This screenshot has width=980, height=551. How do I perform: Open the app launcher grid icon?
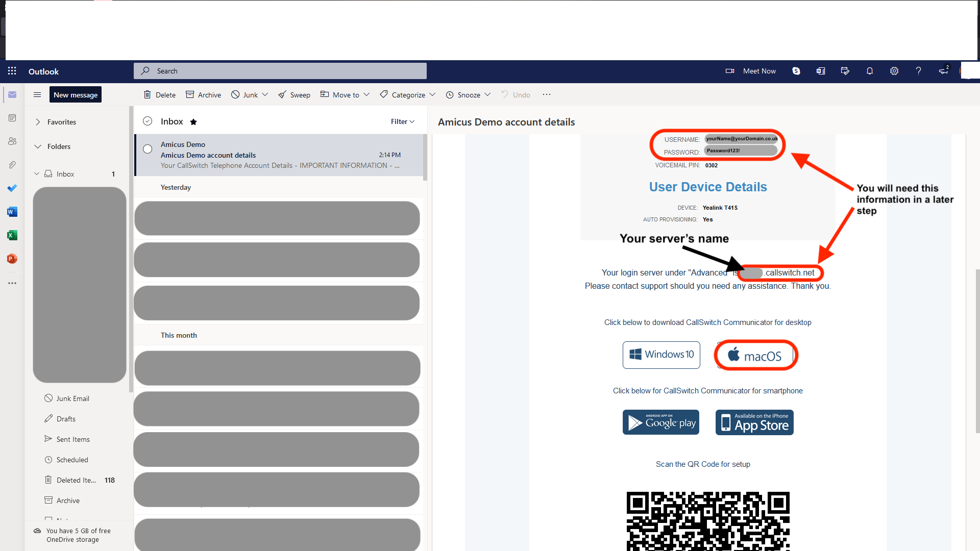[x=12, y=71]
